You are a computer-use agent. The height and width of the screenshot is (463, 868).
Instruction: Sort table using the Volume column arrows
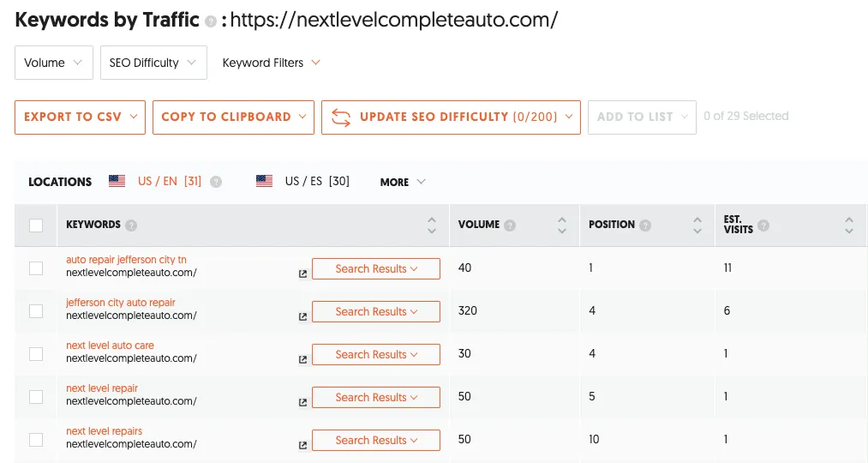point(561,225)
